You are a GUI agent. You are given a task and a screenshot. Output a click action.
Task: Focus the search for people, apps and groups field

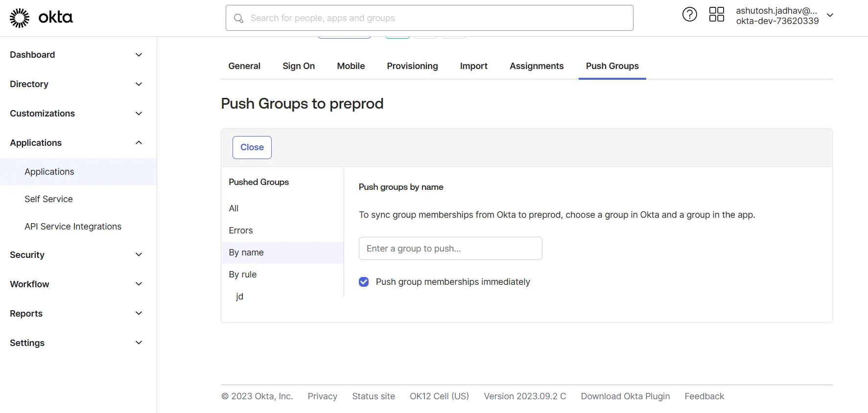point(429,18)
